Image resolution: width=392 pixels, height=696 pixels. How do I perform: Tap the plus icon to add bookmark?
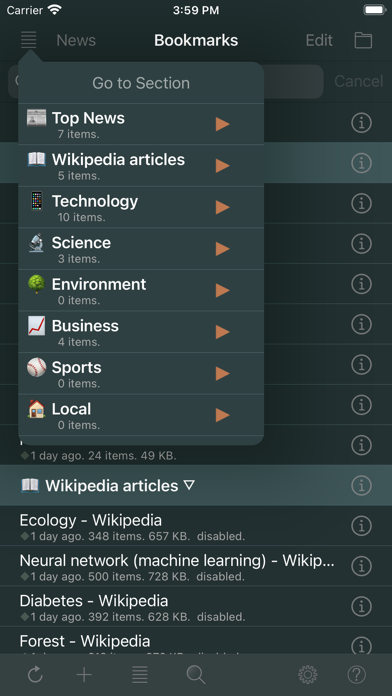click(x=84, y=675)
